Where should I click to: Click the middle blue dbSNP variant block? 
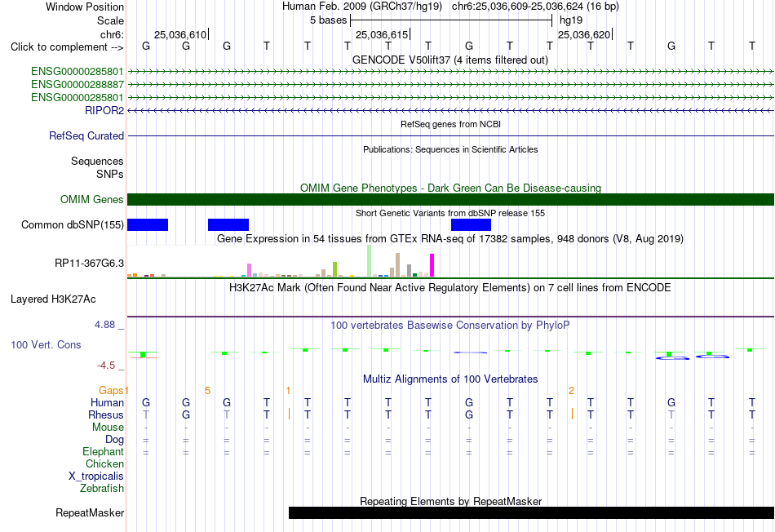228,225
